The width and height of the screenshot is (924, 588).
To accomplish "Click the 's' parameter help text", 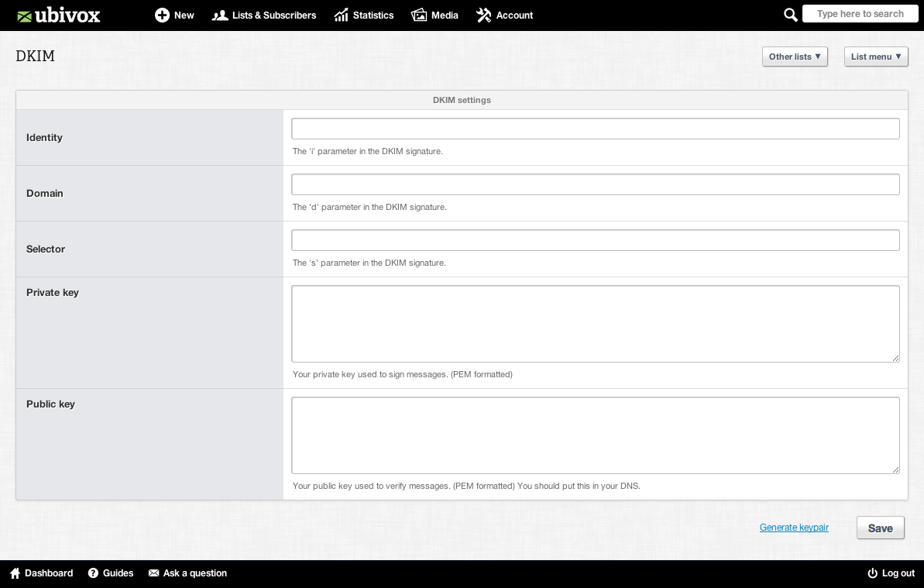I will [x=369, y=263].
